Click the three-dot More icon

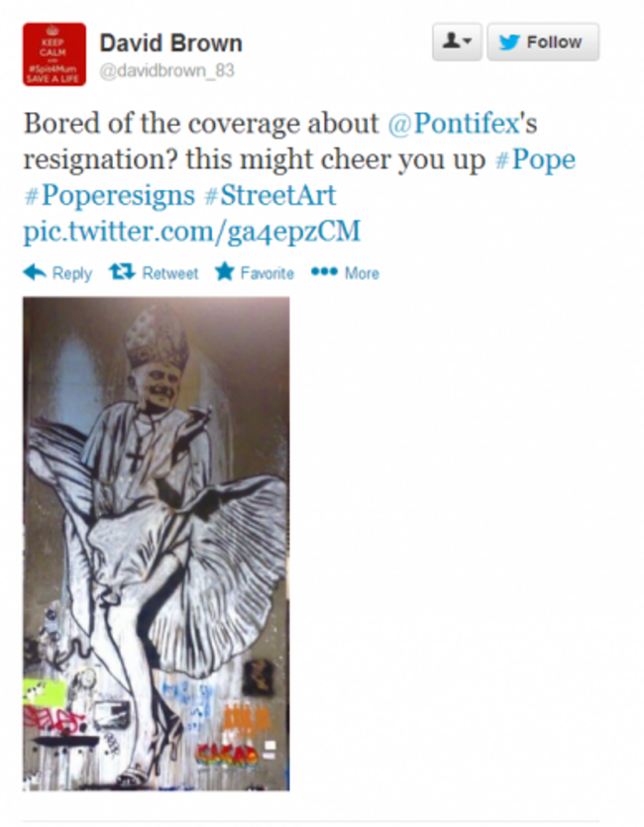point(324,271)
